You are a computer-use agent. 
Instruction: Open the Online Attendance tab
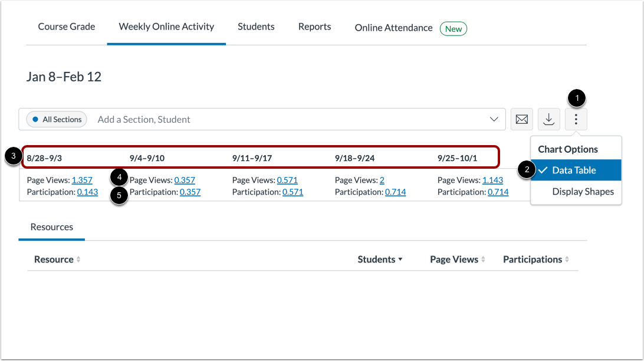(x=393, y=28)
